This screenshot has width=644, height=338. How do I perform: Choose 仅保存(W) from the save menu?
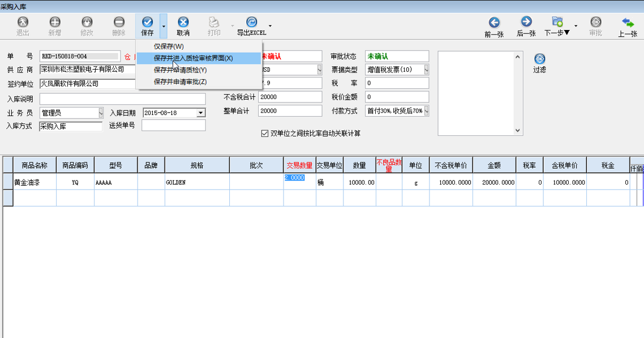[x=199, y=46]
